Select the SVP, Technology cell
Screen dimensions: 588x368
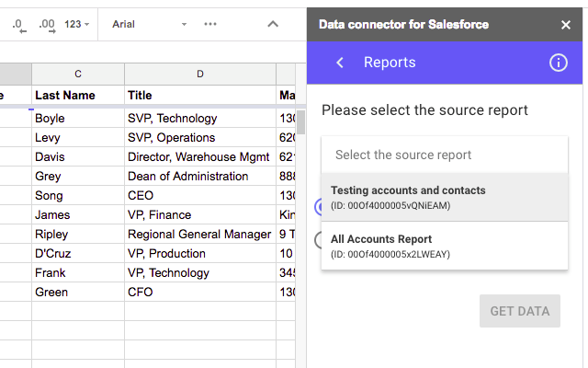pyautogui.click(x=200, y=119)
